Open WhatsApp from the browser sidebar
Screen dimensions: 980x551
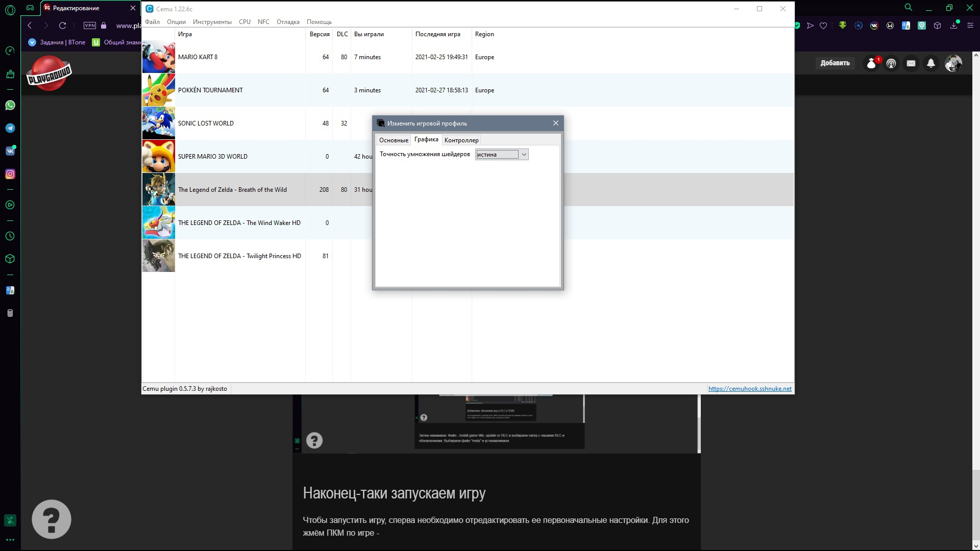(x=10, y=105)
